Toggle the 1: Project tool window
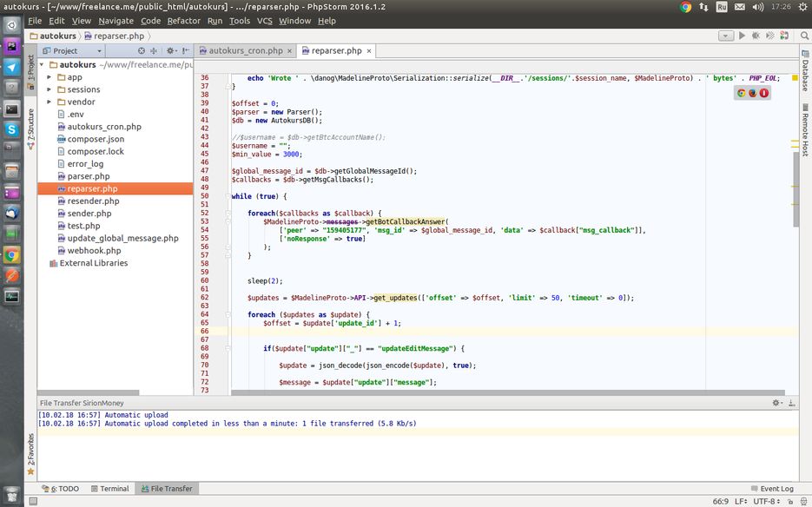Viewport: 812px width, 507px height. tap(30, 71)
